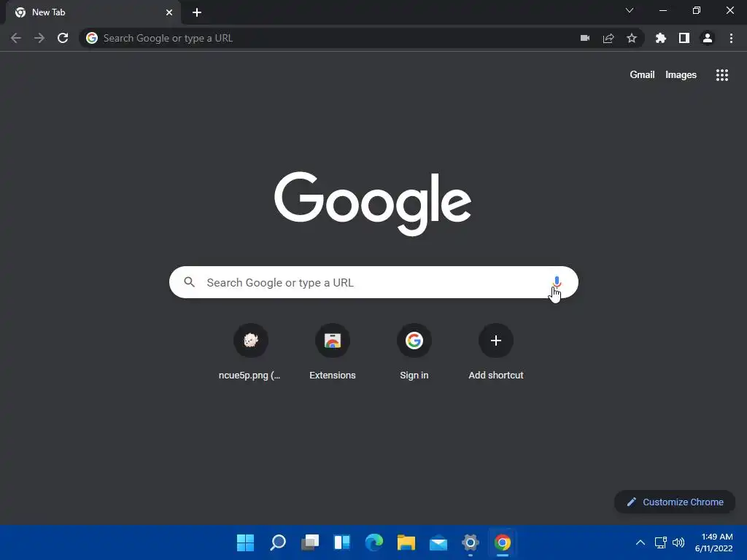Bookmark this tab with the star icon
Screen dimensions: 747x560
tap(632, 38)
